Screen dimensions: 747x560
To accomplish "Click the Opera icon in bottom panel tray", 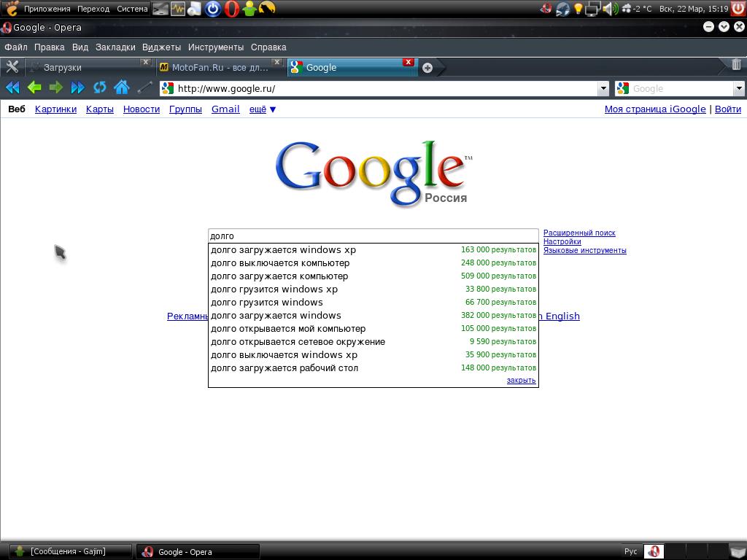I will click(654, 551).
